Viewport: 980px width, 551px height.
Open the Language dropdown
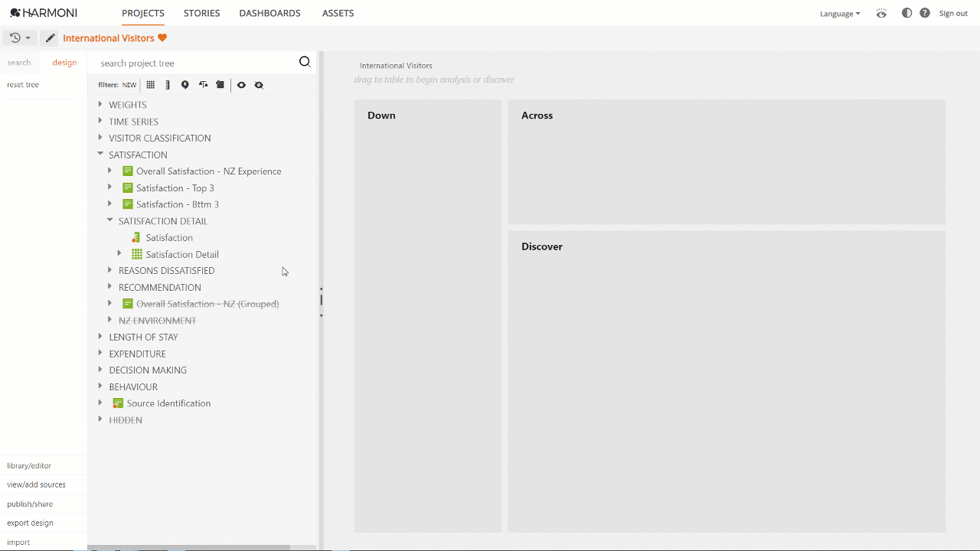pos(840,14)
